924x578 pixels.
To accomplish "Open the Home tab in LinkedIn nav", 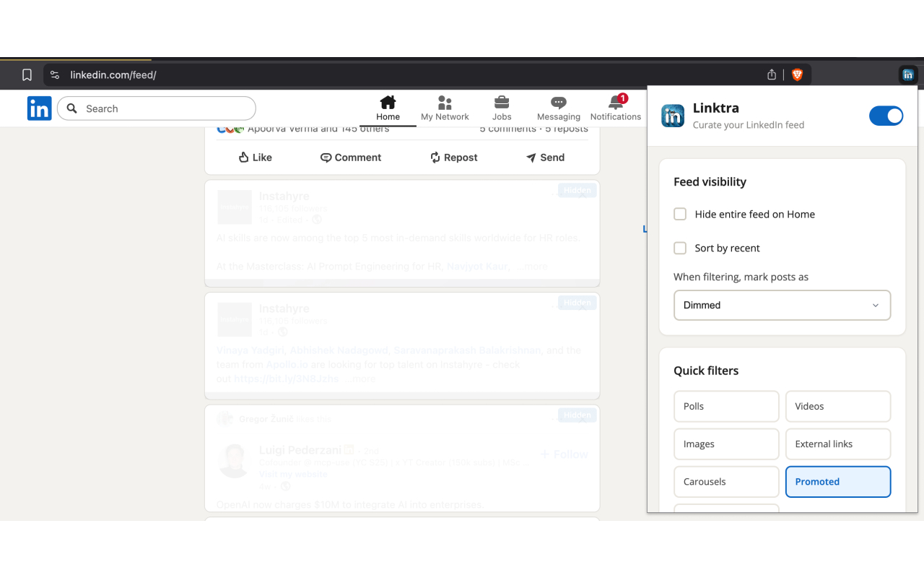I will (x=388, y=108).
